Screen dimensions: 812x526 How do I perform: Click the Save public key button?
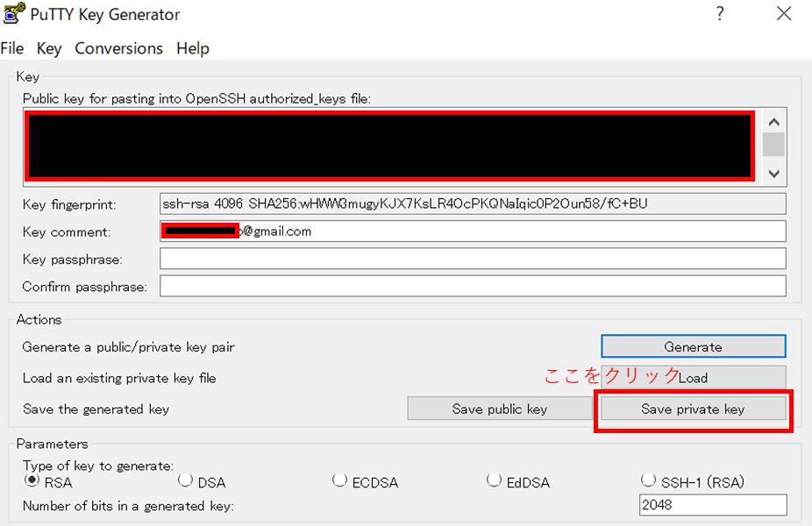pos(500,409)
